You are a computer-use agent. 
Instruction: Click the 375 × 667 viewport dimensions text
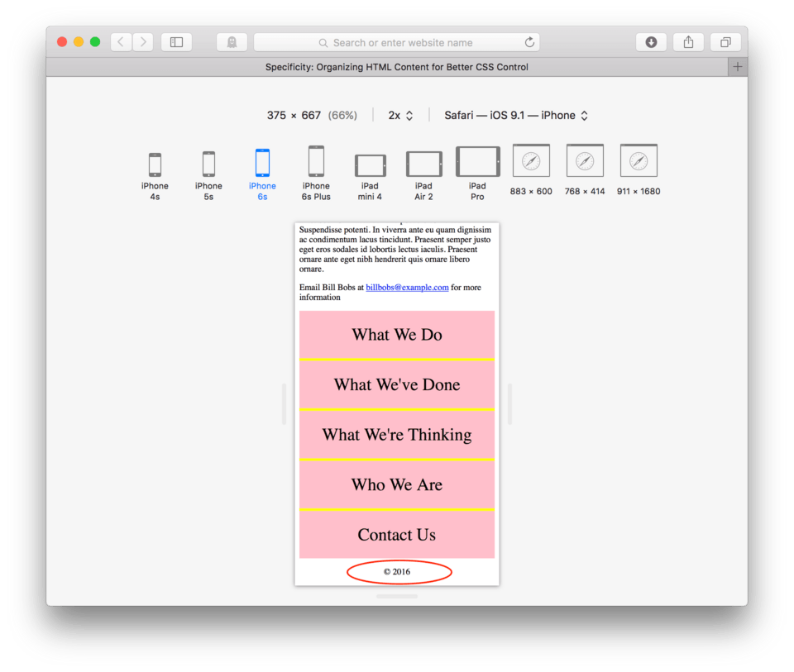click(x=294, y=116)
